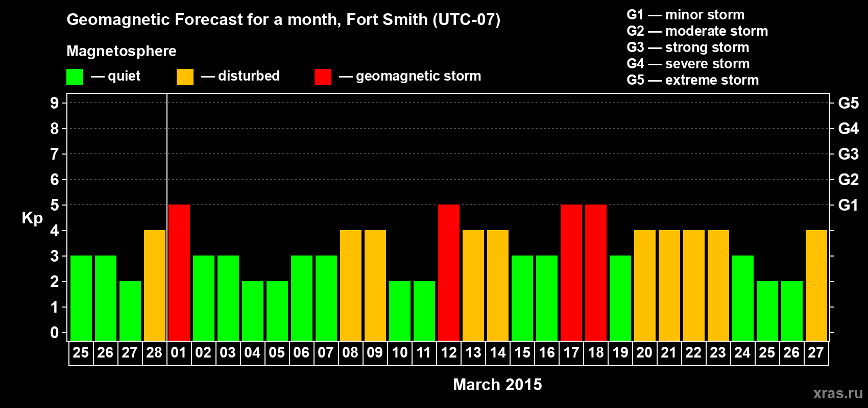Click the green bar for March 07

[x=326, y=298]
